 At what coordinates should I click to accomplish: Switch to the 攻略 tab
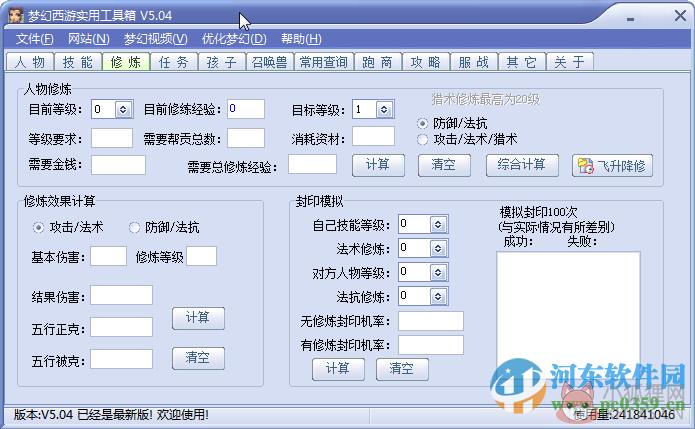click(426, 62)
